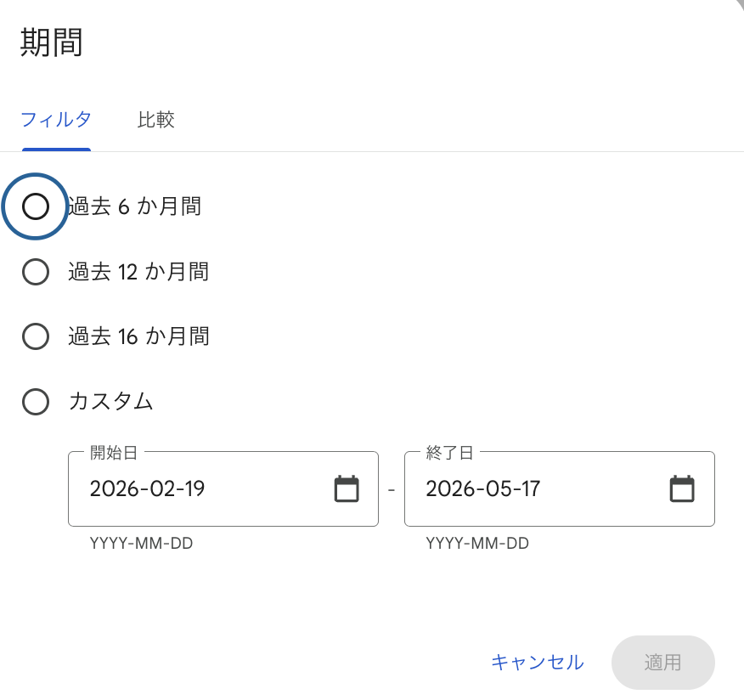The height and width of the screenshot is (700, 744).
Task: Select the 過去 12 か月間 radio button
Action: tap(36, 272)
